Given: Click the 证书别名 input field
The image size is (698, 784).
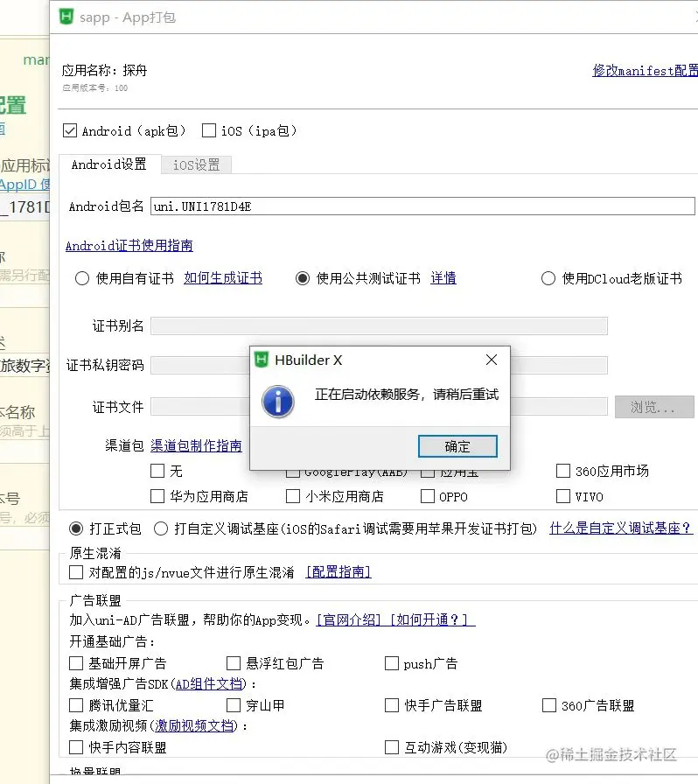Looking at the screenshot, I should click(x=379, y=325).
